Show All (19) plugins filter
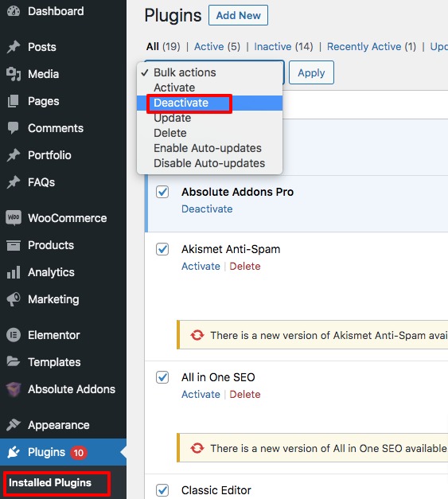The image size is (448, 499). pyautogui.click(x=163, y=47)
